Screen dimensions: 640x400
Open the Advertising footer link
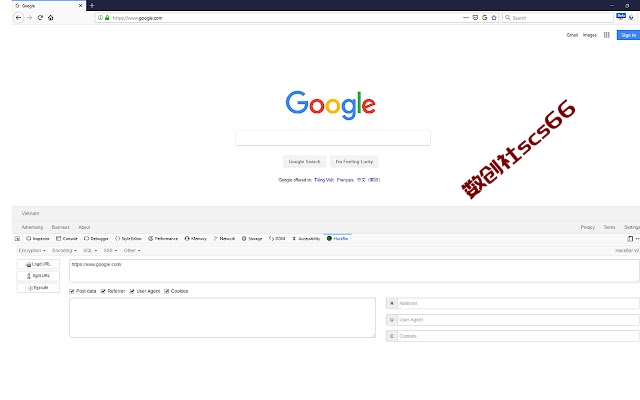click(32, 227)
